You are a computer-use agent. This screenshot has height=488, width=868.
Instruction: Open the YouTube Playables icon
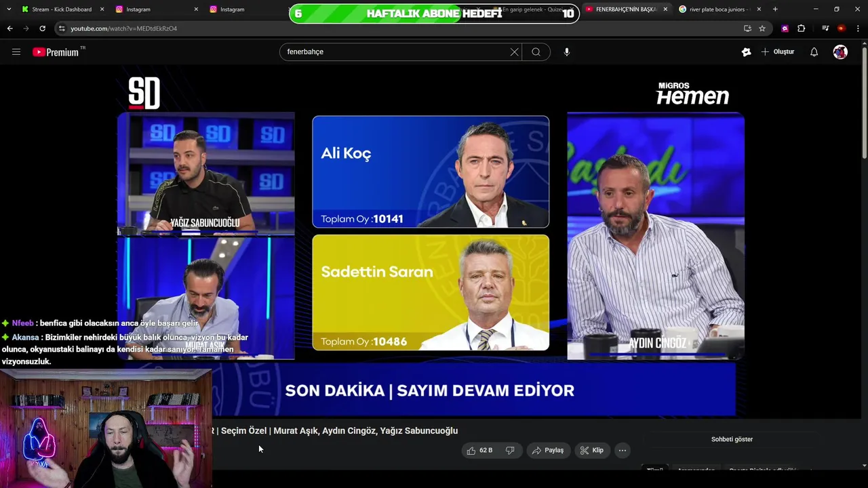click(x=747, y=52)
